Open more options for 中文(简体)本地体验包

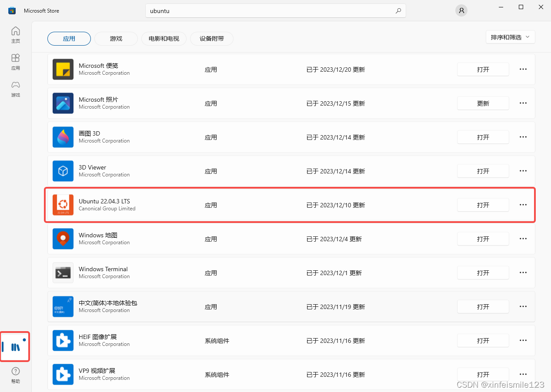click(x=523, y=306)
